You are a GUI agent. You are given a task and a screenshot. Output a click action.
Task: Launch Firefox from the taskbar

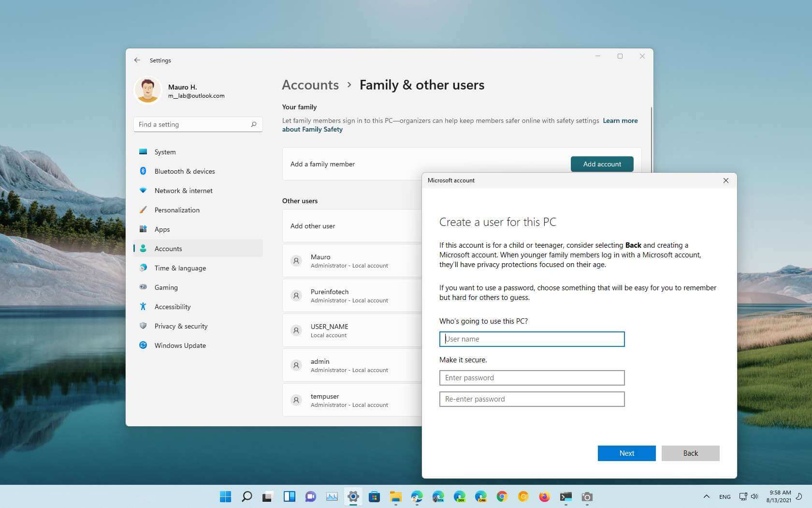click(544, 496)
